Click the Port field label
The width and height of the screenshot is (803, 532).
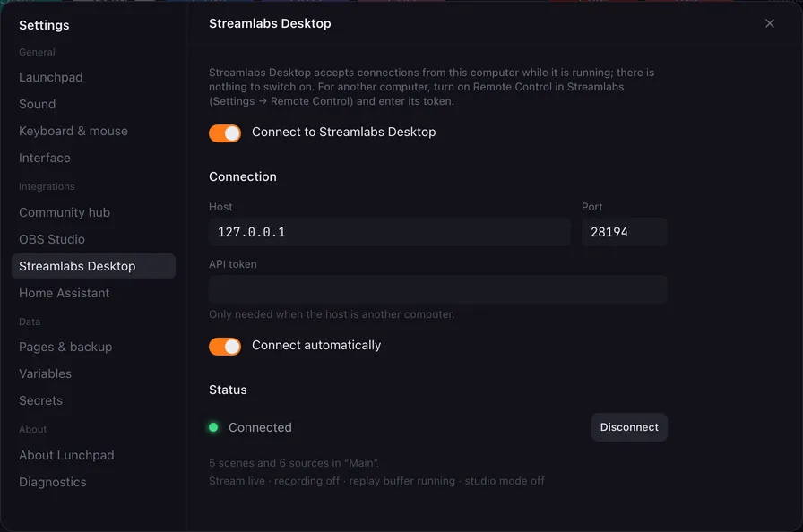(592, 207)
